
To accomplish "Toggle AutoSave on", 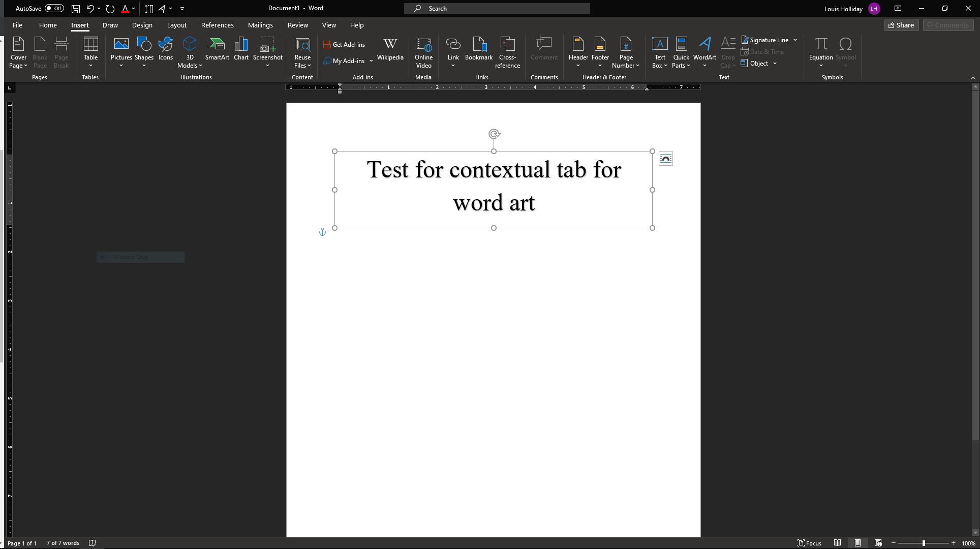I will tap(54, 8).
